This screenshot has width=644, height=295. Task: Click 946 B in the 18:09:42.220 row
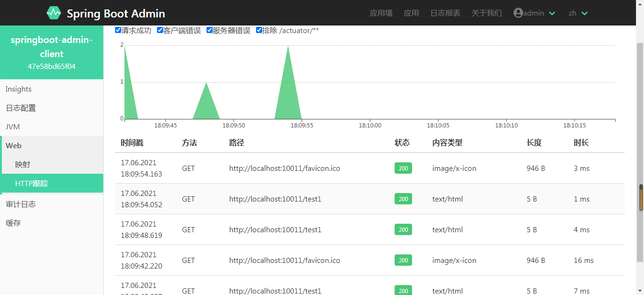click(536, 260)
